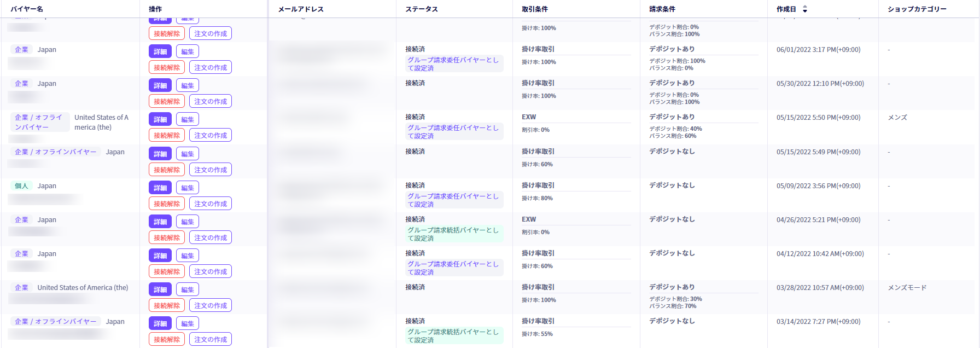Click 編集 in the 06/01/2022 3:17 PM row
This screenshot has width=980, height=348.
pyautogui.click(x=188, y=51)
